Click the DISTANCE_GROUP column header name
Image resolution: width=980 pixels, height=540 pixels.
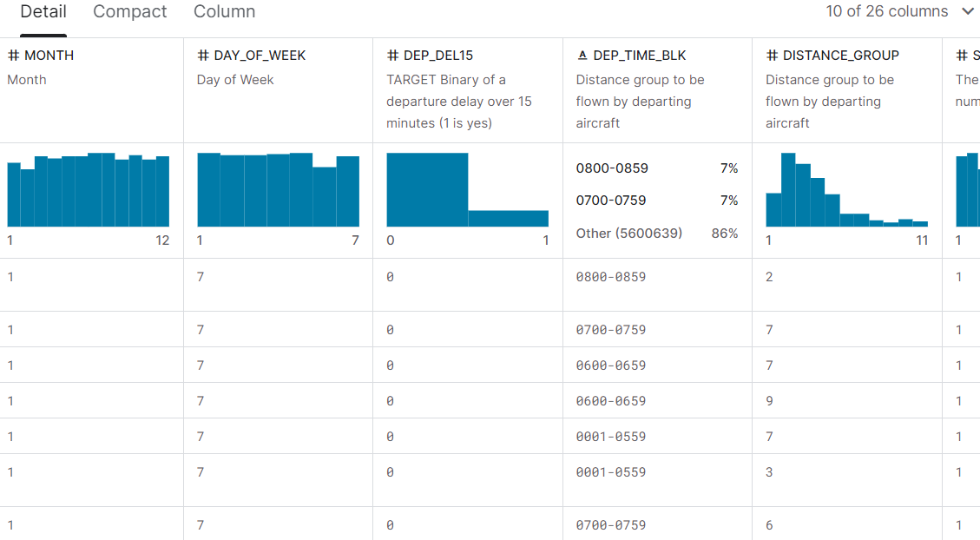(840, 56)
